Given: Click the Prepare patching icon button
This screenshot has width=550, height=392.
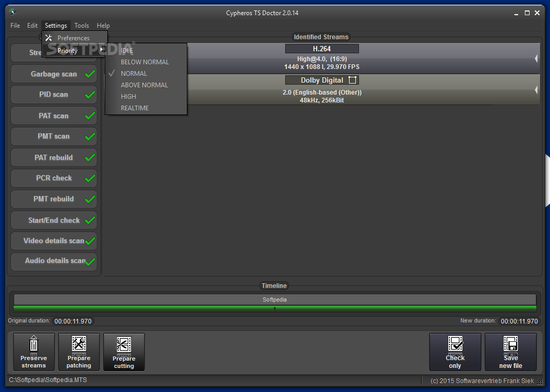Looking at the screenshot, I should [79, 352].
